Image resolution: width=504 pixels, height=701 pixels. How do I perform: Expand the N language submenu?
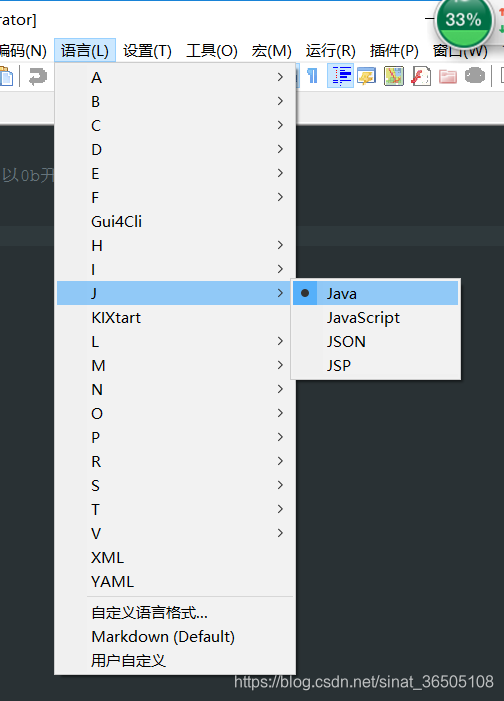click(x=175, y=389)
